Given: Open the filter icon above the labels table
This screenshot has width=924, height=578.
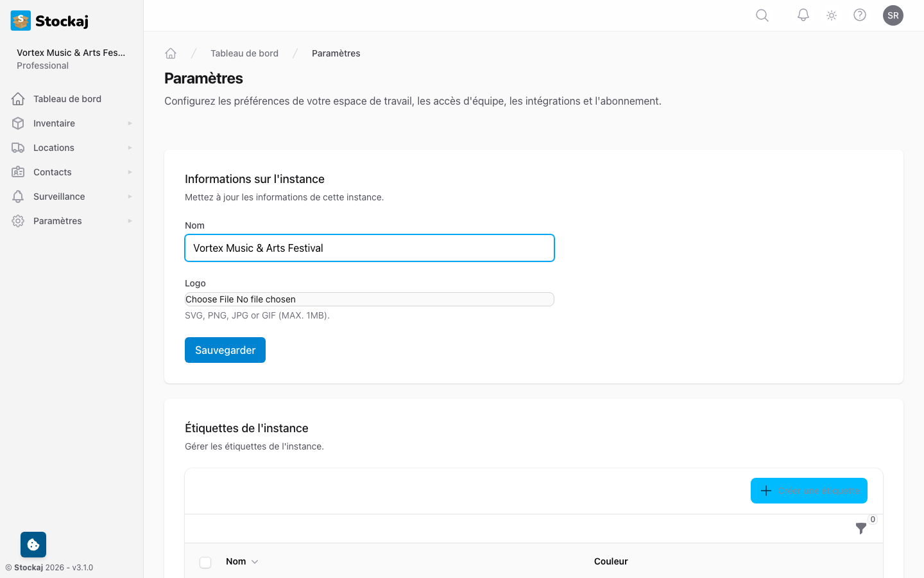Looking at the screenshot, I should (x=861, y=529).
